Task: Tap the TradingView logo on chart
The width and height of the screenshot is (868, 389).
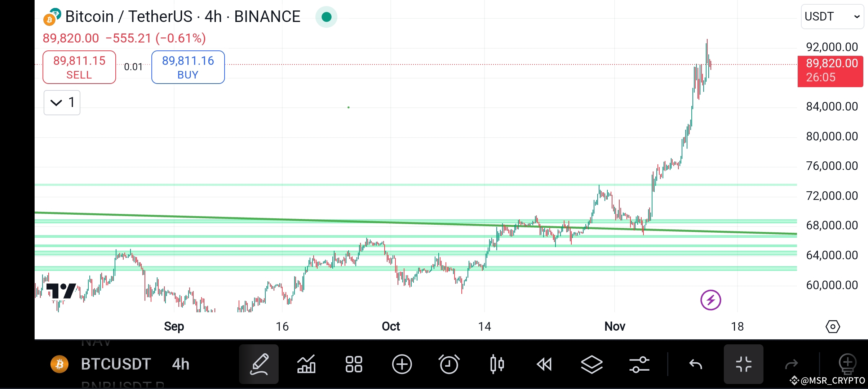Action: click(x=61, y=291)
